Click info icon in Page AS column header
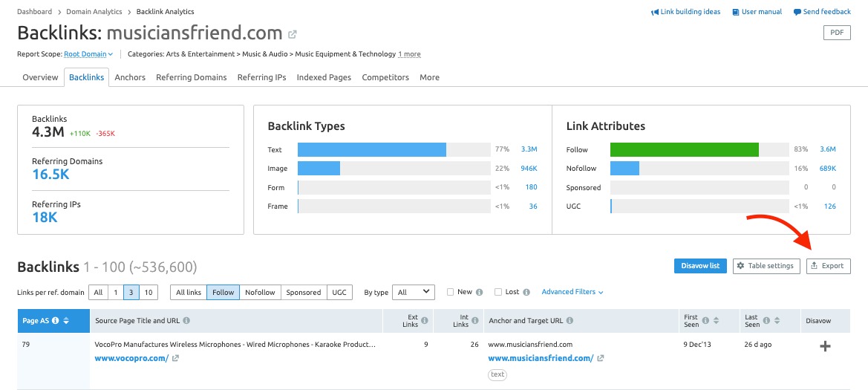This screenshot has width=868, height=390. pos(56,321)
